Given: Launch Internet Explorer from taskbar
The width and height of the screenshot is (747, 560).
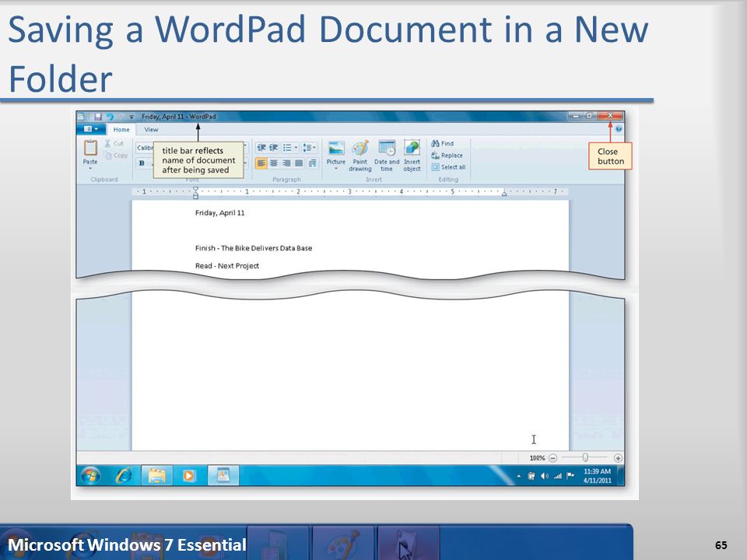Looking at the screenshot, I should tap(124, 475).
